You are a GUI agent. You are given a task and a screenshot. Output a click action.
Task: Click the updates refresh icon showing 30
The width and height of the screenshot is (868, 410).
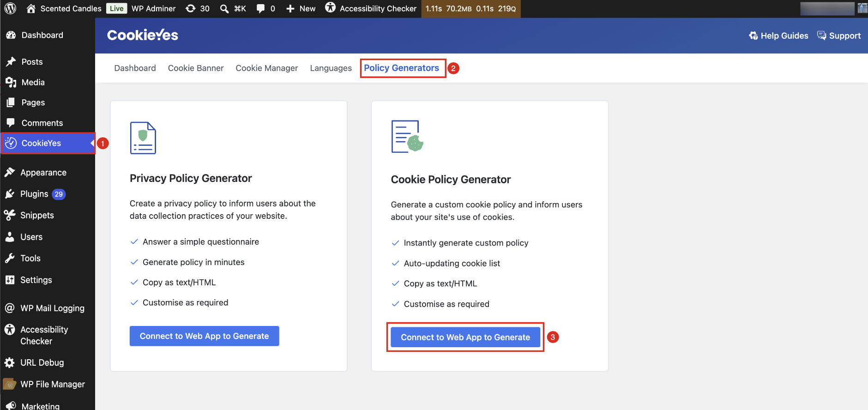tap(190, 8)
